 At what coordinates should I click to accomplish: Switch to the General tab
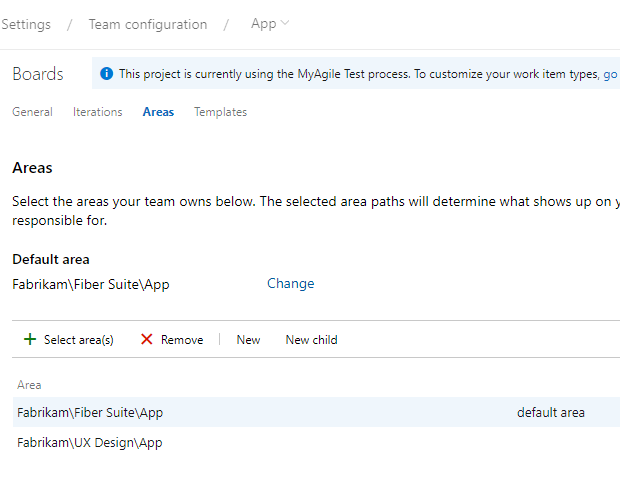(x=32, y=112)
